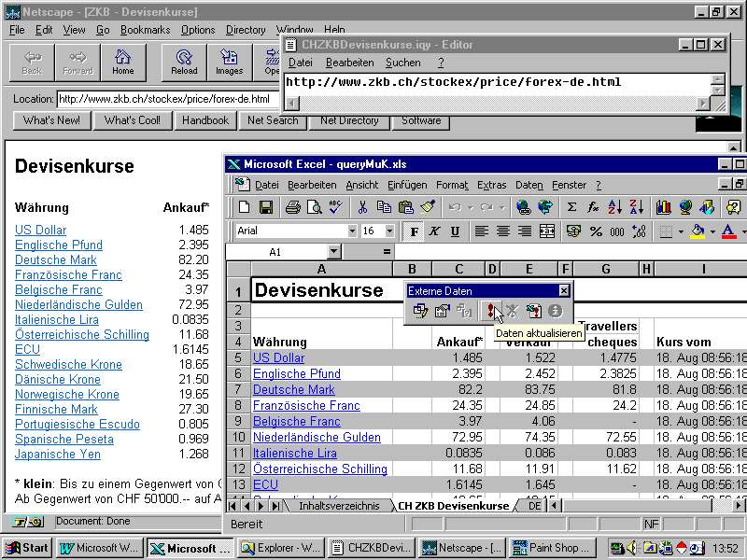Copy selection with Excel copy icon
The width and height of the screenshot is (747, 560).
point(384,206)
